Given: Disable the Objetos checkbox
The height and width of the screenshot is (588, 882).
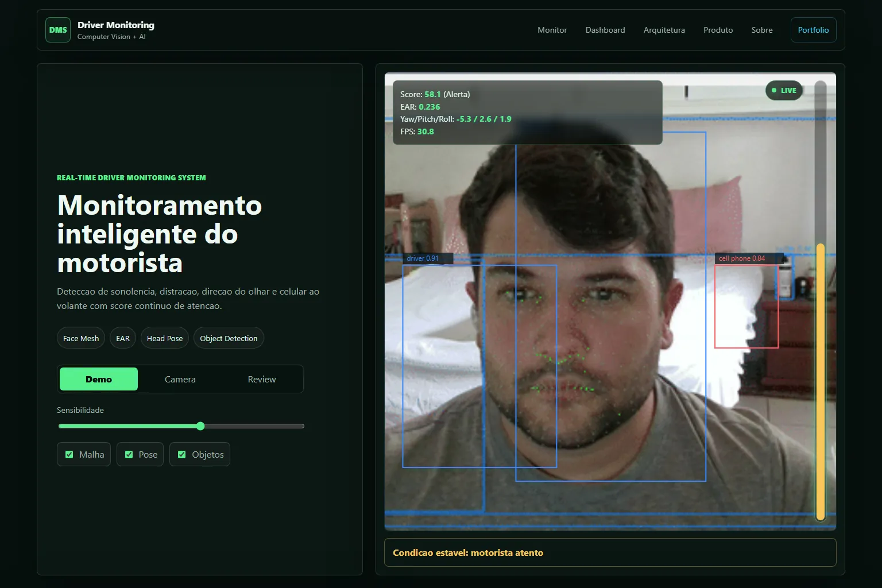Looking at the screenshot, I should click(x=182, y=454).
